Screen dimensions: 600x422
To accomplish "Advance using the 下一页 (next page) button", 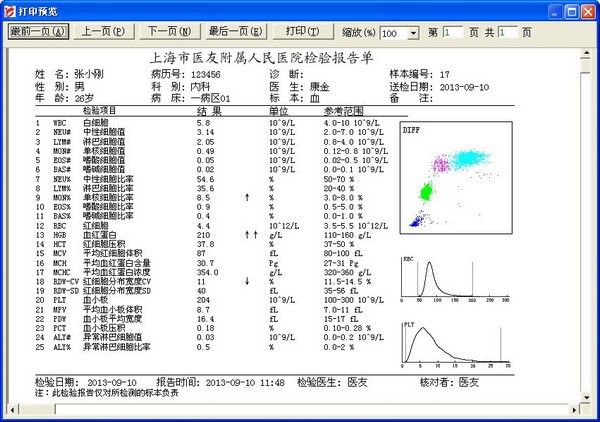I will pyautogui.click(x=170, y=32).
